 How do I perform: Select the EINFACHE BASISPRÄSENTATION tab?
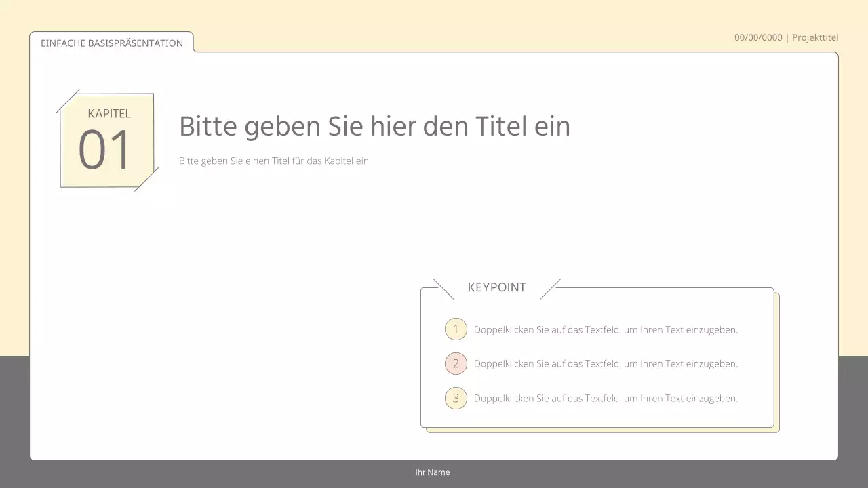112,43
